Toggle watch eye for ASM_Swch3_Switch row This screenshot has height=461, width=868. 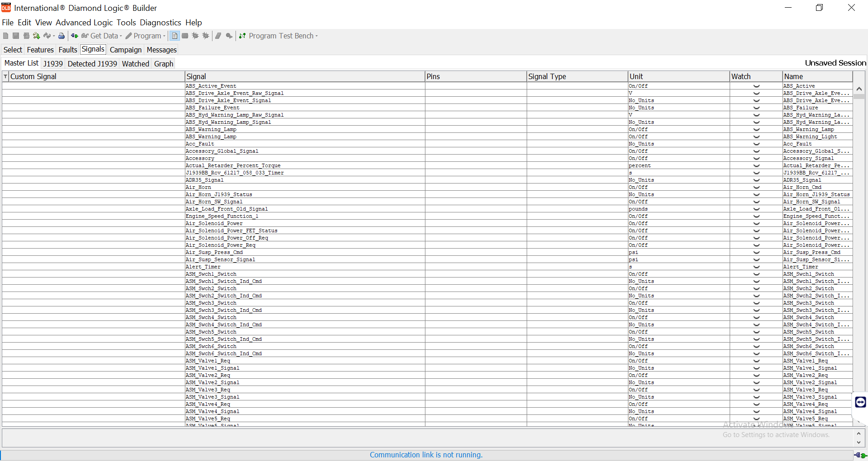(756, 303)
